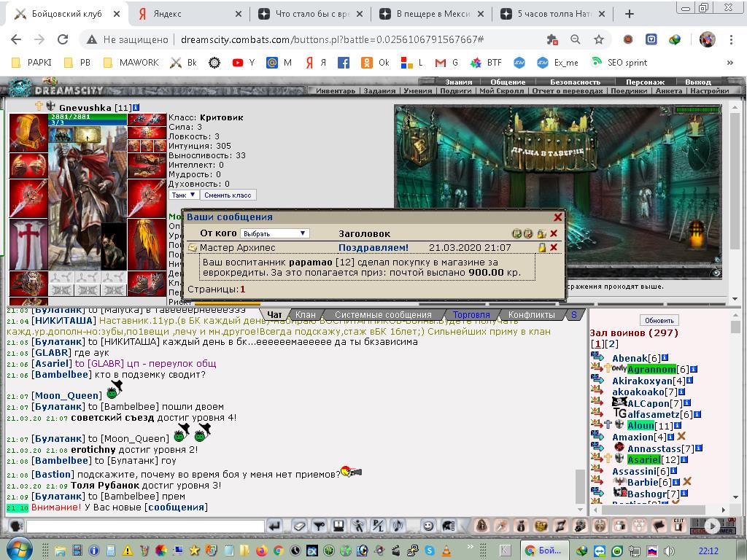Delete the Мастер Архилес message
The height and width of the screenshot is (560, 747).
[554, 247]
